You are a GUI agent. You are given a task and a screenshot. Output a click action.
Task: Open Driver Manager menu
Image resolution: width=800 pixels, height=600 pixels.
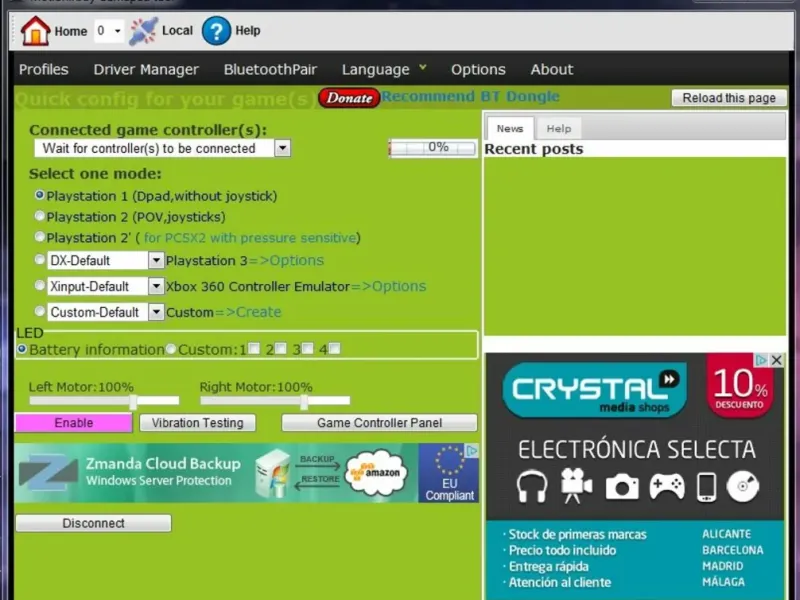(x=146, y=69)
